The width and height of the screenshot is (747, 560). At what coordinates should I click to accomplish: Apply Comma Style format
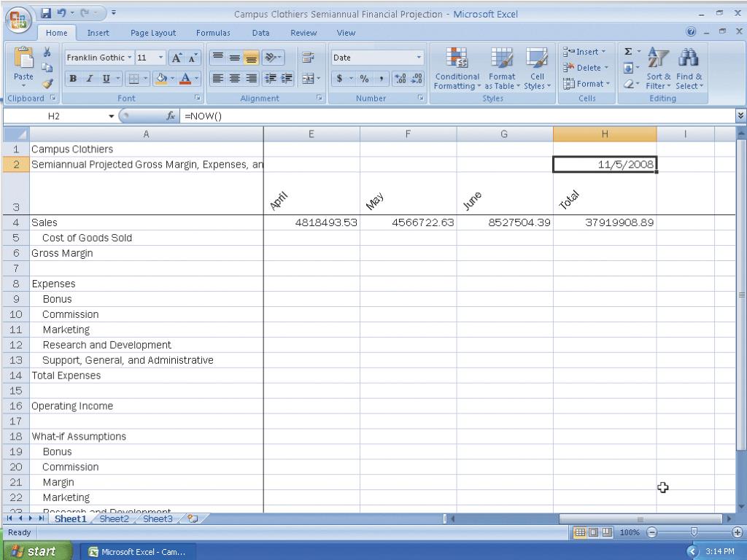[381, 78]
